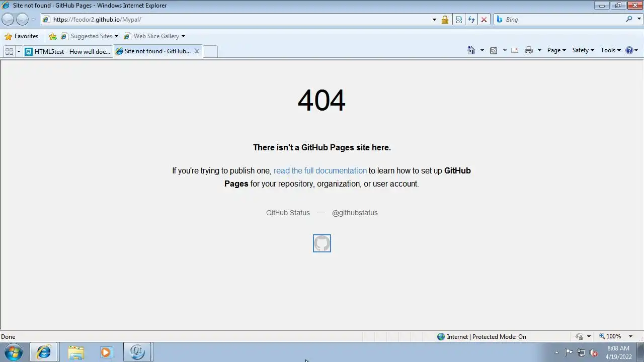Switch to the HTML5test tab
The height and width of the screenshot is (362, 644).
(x=67, y=51)
